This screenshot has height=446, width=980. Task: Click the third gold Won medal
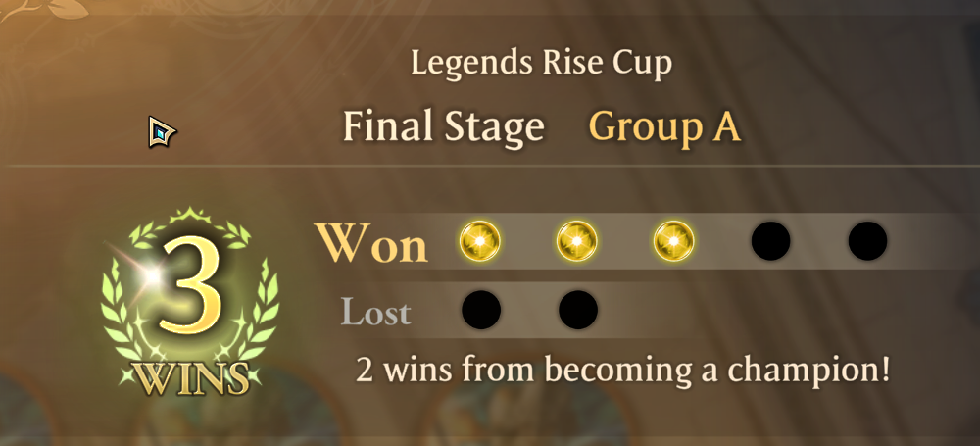(x=674, y=241)
